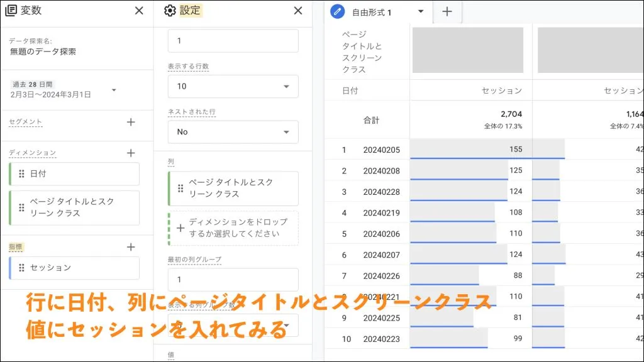Image resolution: width=644 pixels, height=362 pixels.
Task: Click the 最初の列グループ input field
Action: point(233,280)
